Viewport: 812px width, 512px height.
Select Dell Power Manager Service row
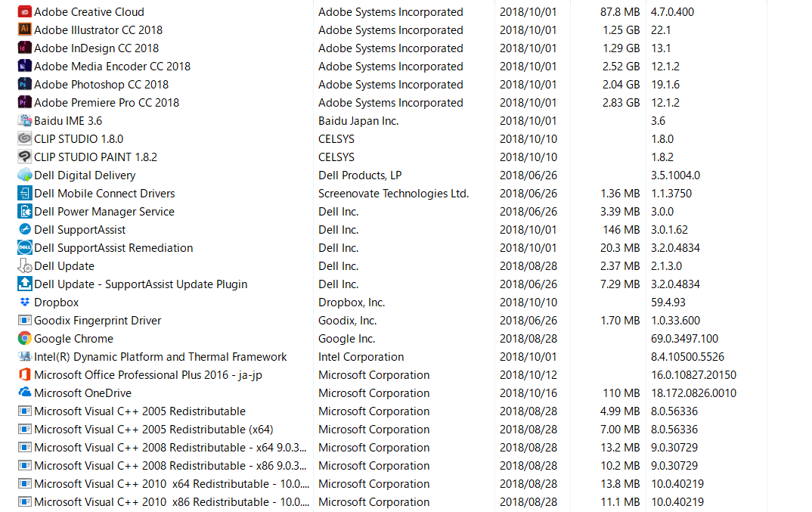click(104, 212)
